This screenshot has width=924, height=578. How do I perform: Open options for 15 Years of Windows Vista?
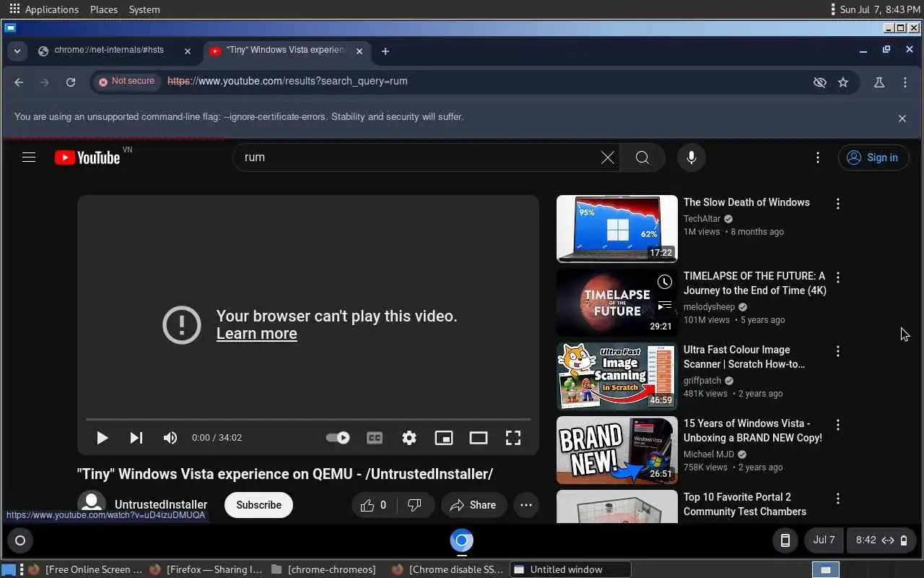tap(838, 426)
